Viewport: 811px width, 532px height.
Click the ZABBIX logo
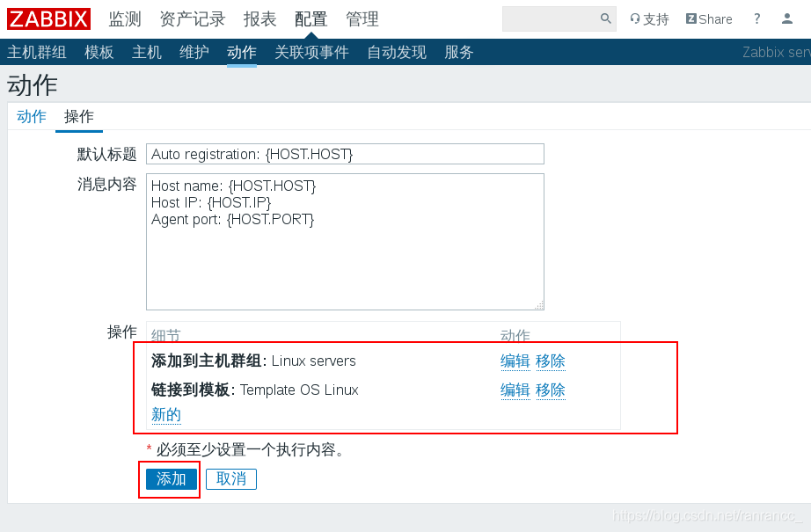point(48,19)
